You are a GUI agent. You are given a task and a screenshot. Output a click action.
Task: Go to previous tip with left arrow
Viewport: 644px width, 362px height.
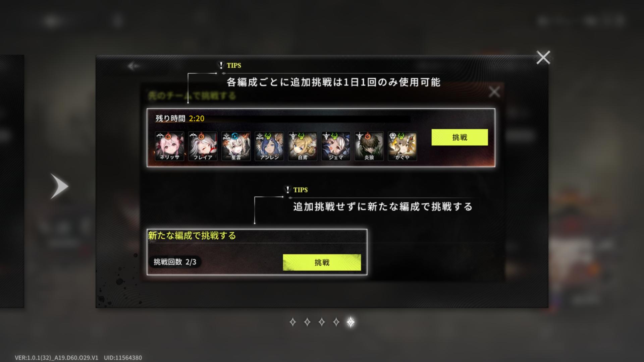[x=59, y=186]
